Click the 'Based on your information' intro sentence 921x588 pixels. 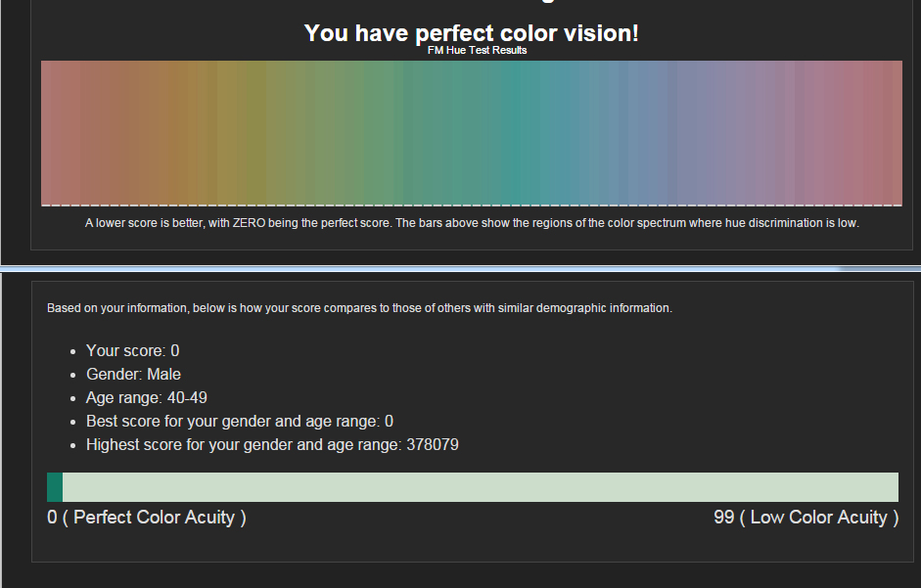pyautogui.click(x=359, y=308)
